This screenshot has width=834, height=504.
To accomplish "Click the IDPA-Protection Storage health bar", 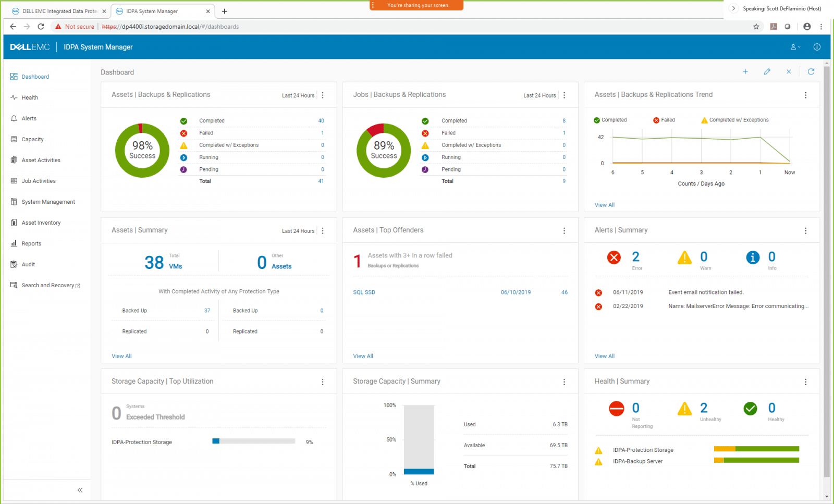I will 756,449.
